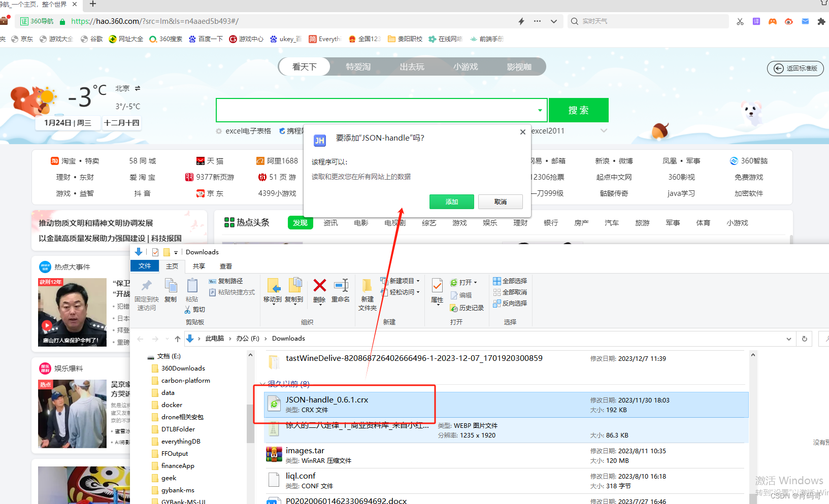Click the green 搜索 button
This screenshot has width=829, height=504.
(578, 110)
